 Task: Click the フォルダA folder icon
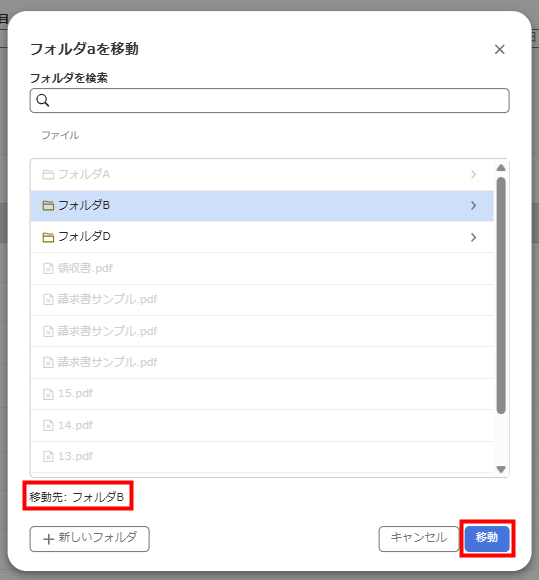(x=48, y=175)
